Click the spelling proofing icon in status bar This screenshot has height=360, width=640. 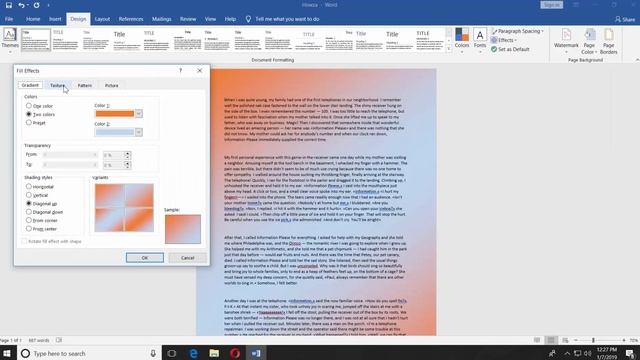click(59, 340)
